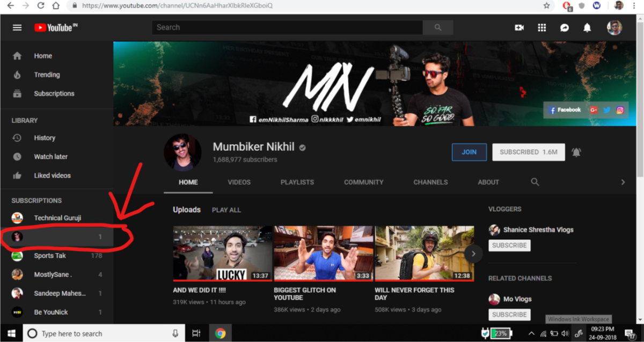Viewport: 644px width, 342px height.
Task: Open Twitter link on channel banner
Action: click(607, 110)
